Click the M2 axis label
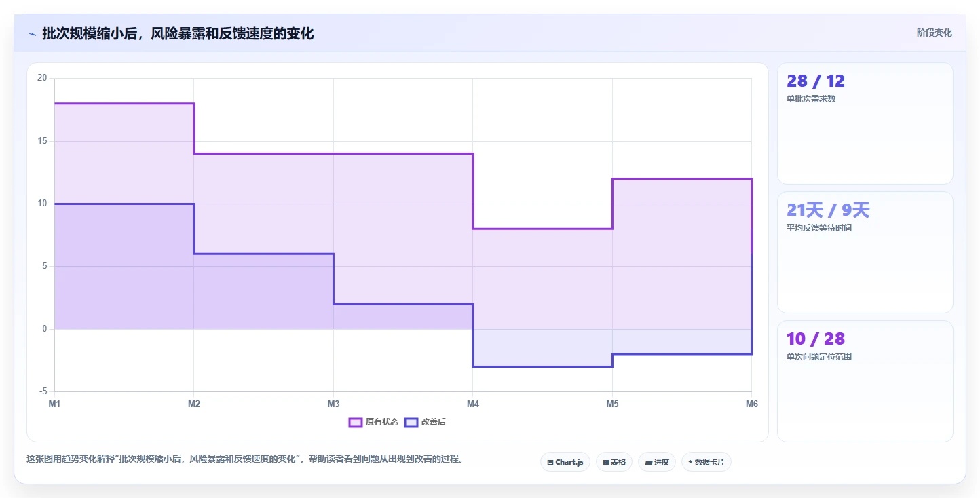This screenshot has height=498, width=980. (x=194, y=404)
